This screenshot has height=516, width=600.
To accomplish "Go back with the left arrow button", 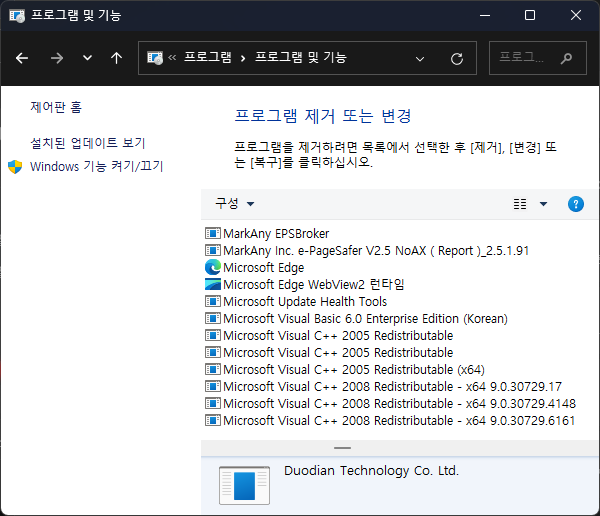I will [22, 58].
